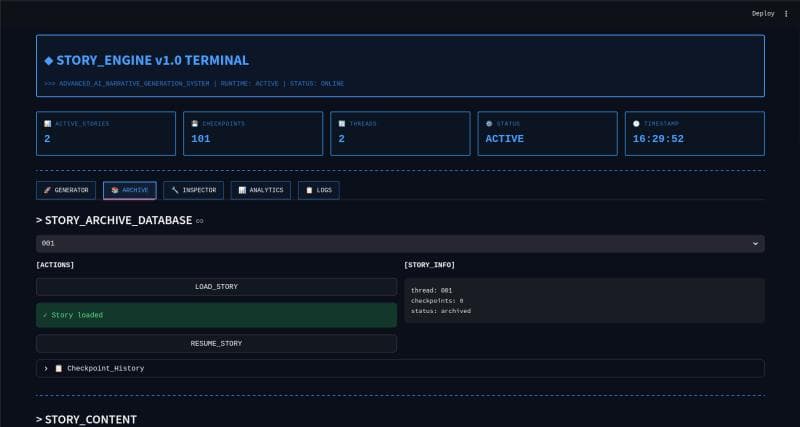Screen dimensions: 800x427
Task: Open the story thread 001 dropdown
Action: [x=400, y=243]
